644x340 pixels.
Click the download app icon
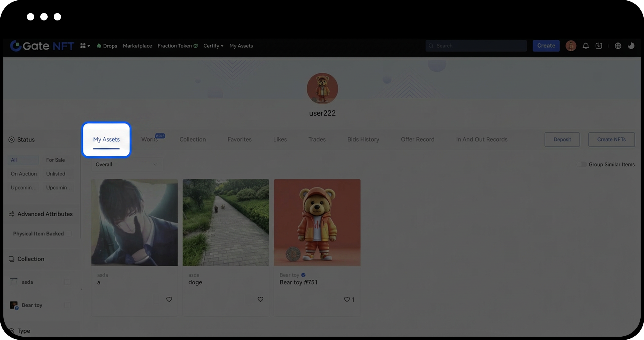(599, 46)
